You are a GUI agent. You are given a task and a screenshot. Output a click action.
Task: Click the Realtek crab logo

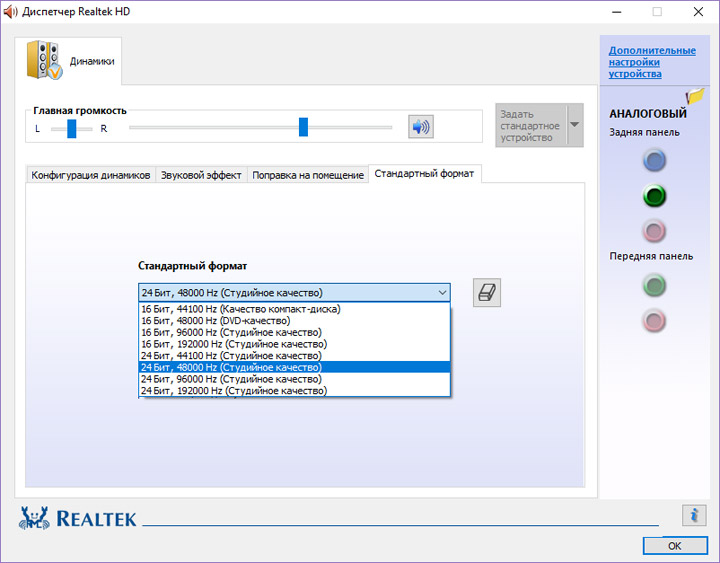pos(34,518)
